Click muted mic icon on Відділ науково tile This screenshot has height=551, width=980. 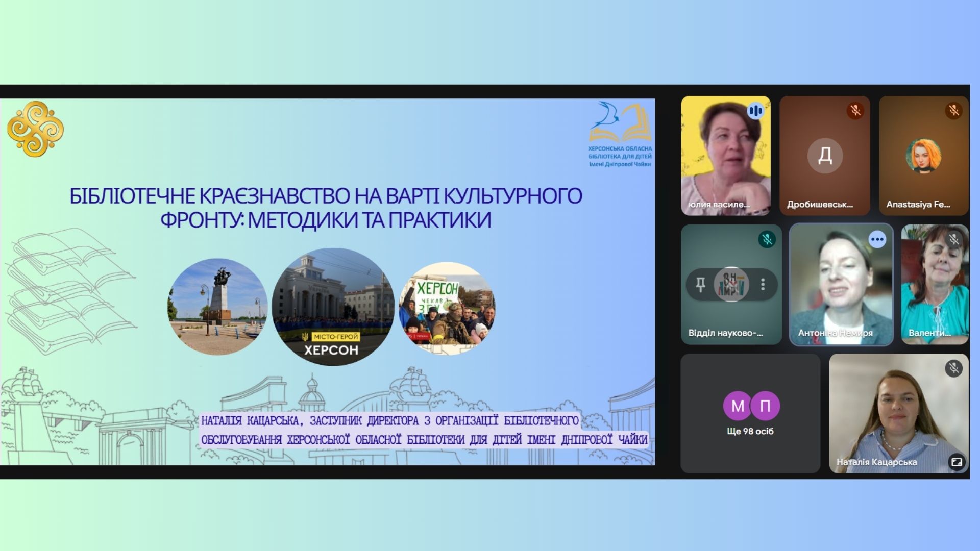tap(767, 239)
